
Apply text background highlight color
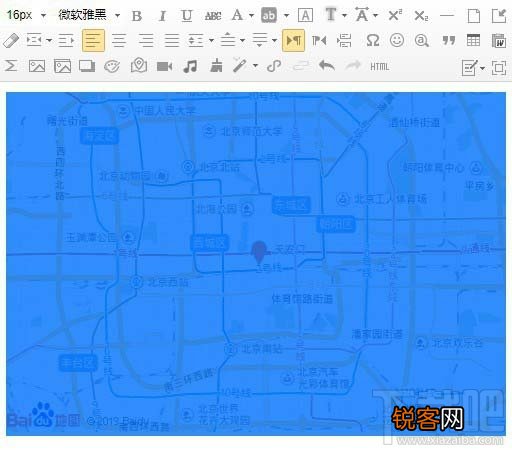coord(269,15)
